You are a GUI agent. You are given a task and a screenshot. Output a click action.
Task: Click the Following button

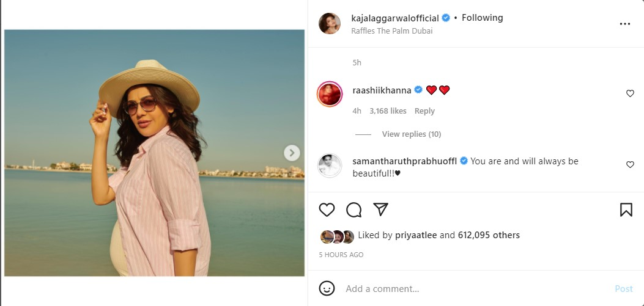(x=482, y=18)
